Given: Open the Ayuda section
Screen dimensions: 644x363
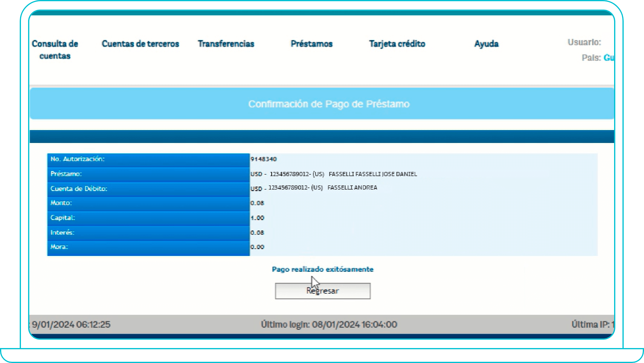Looking at the screenshot, I should click(486, 44).
